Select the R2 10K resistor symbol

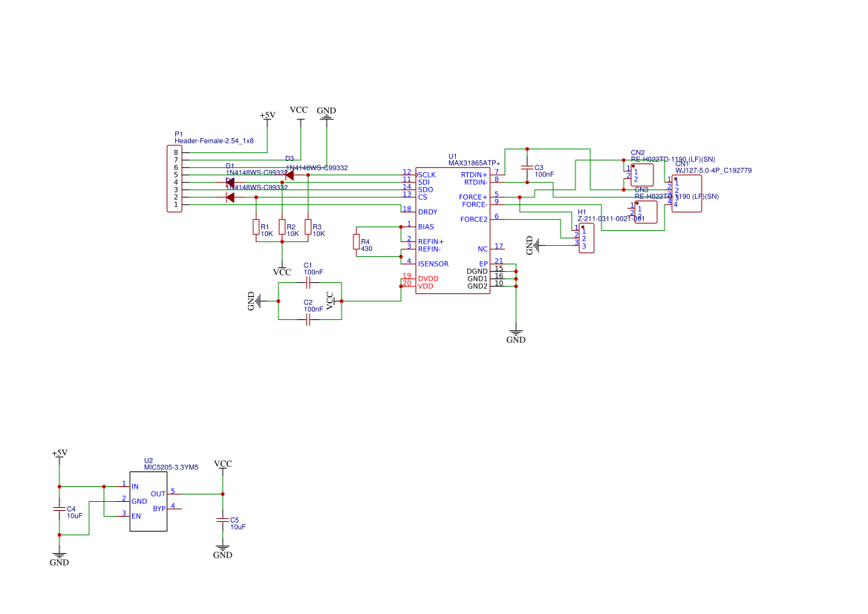282,227
